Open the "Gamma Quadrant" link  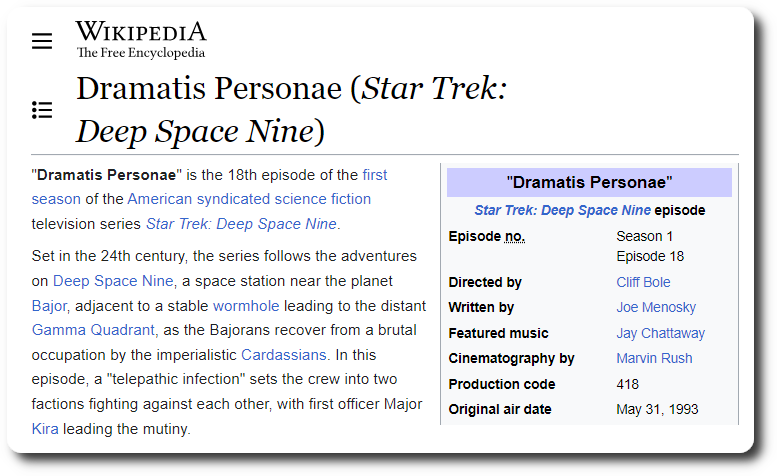click(x=94, y=329)
